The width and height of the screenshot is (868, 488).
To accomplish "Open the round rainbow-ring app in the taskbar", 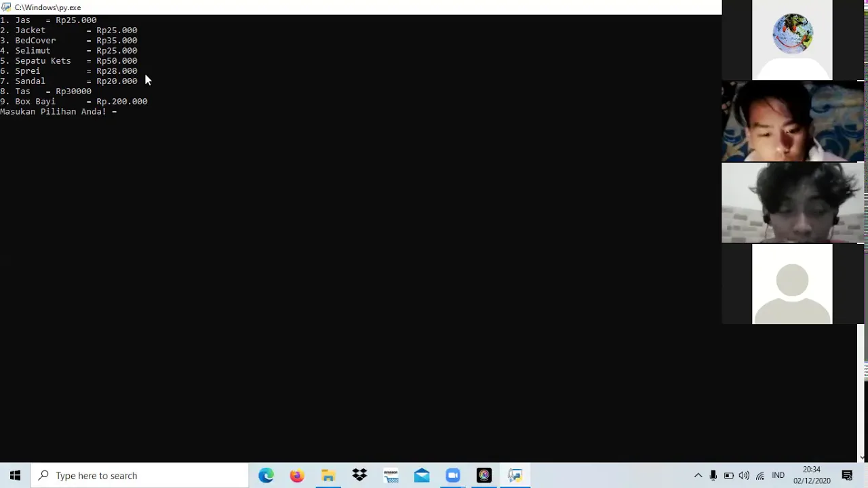I will point(484,476).
